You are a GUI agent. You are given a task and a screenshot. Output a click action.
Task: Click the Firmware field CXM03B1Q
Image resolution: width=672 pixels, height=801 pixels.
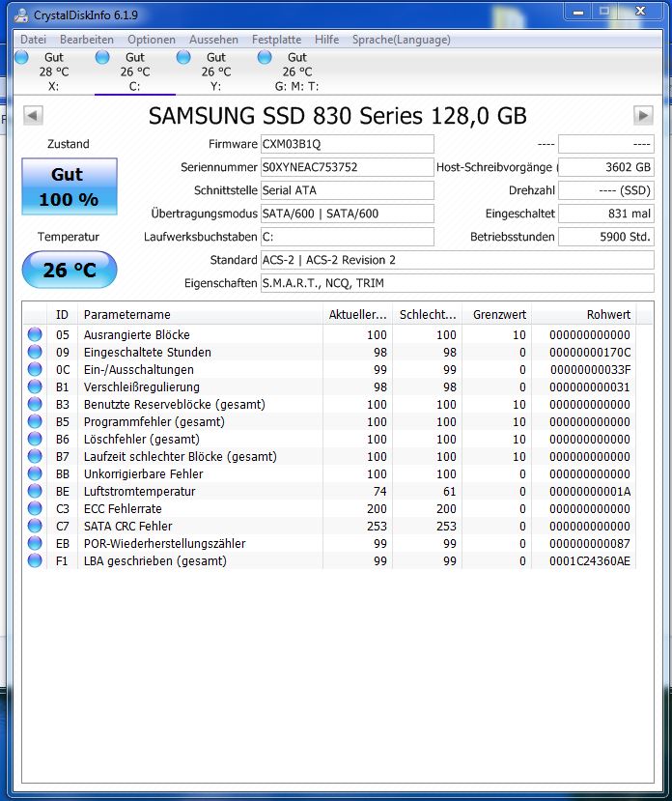click(348, 144)
